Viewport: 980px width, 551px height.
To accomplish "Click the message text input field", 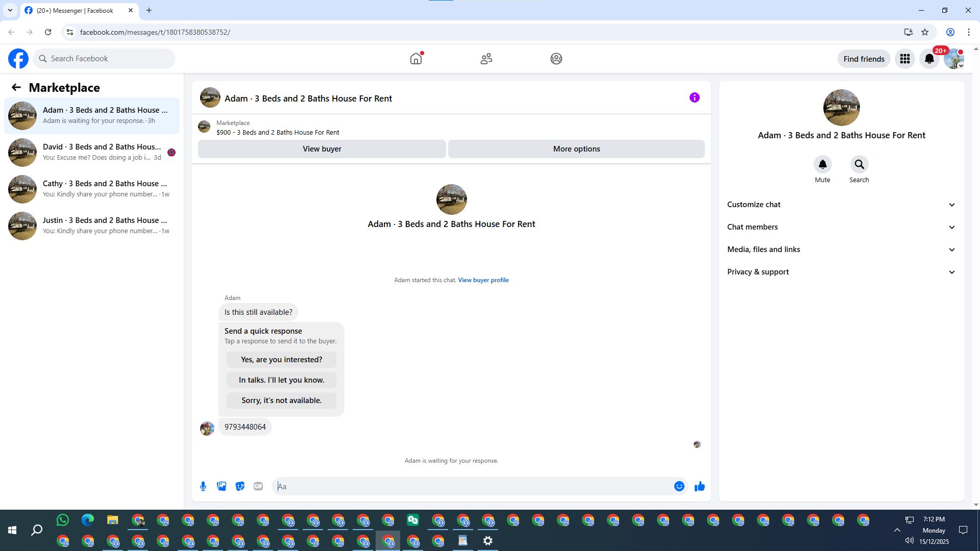I will point(474,486).
